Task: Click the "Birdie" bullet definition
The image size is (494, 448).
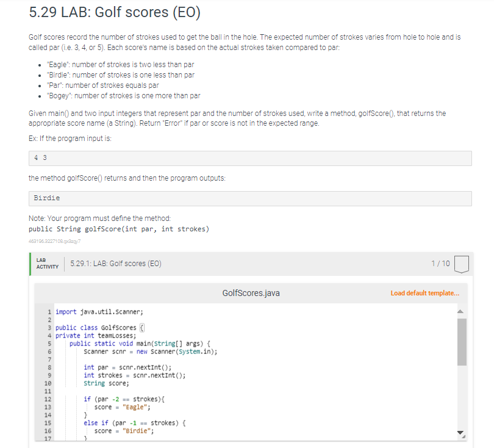Action: point(121,75)
